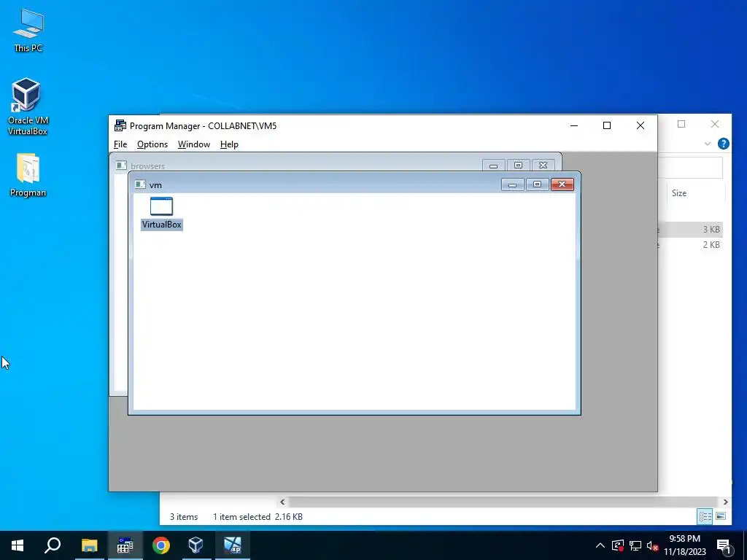Open File Explorer from the taskbar
Screen dimensions: 747x560
coord(89,545)
